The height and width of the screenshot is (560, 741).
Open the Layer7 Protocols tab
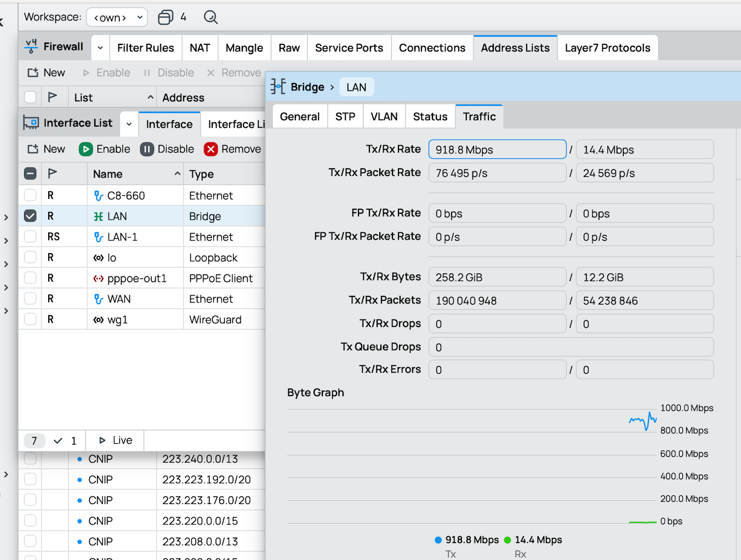608,48
